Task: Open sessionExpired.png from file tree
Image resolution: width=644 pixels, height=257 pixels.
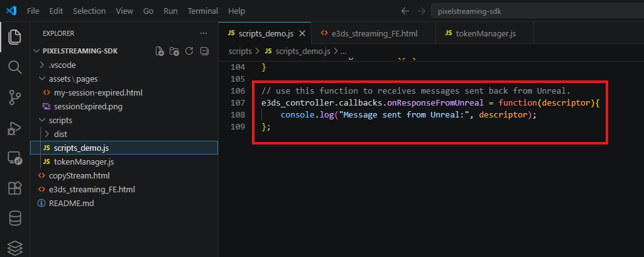Action: 124,107
